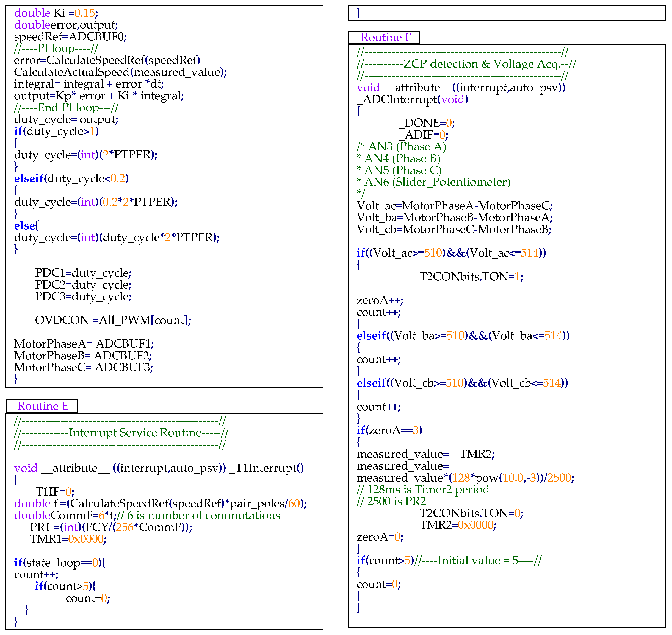Image resolution: width=672 pixels, height=635 pixels.
Task: Click 'TMR1=0x0000;' in Routine E
Action: [x=68, y=539]
